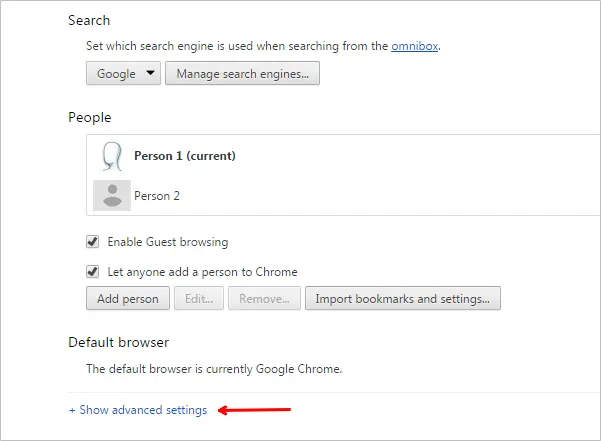The height and width of the screenshot is (441, 601).
Task: Click the Person 1 avatar icon
Action: [112, 156]
